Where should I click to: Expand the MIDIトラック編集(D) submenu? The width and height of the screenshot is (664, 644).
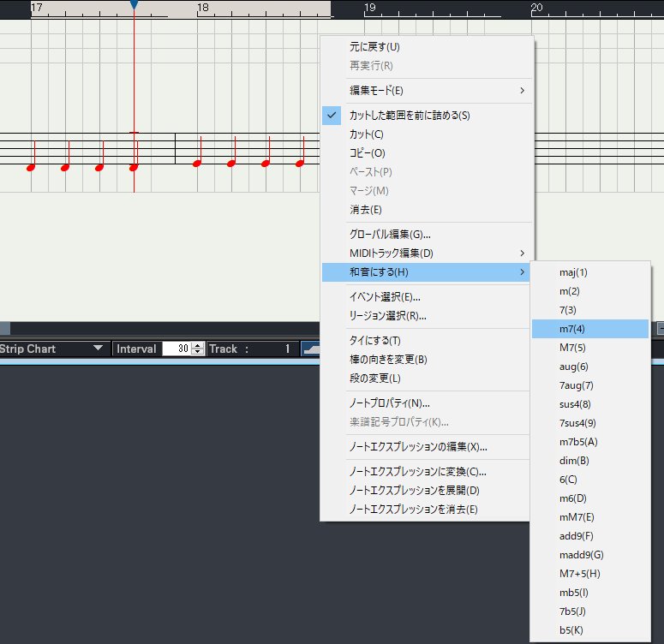pyautogui.click(x=427, y=253)
